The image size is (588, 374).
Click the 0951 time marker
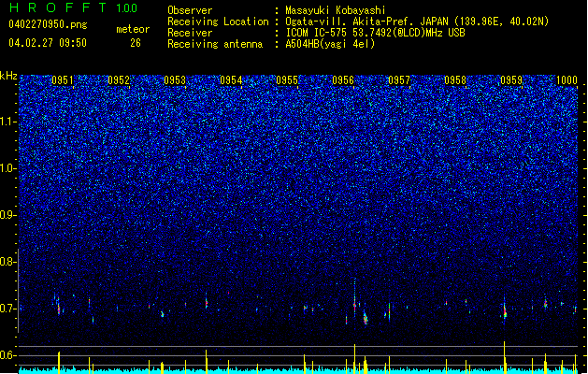coord(62,80)
